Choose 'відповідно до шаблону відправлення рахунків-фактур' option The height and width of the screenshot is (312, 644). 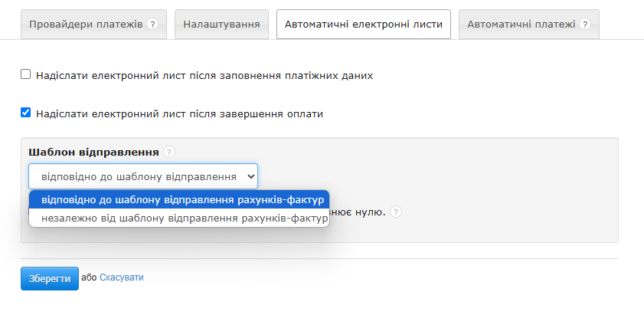click(179, 199)
